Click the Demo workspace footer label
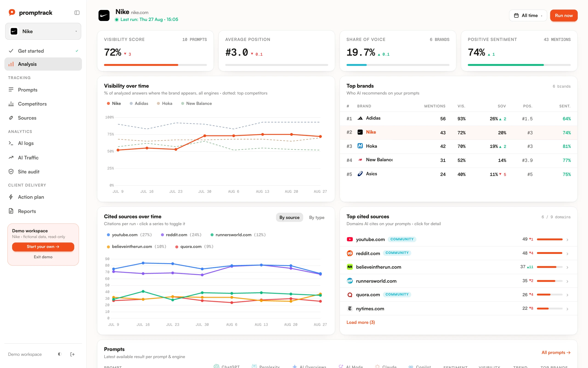The image size is (588, 368). [x=25, y=354]
